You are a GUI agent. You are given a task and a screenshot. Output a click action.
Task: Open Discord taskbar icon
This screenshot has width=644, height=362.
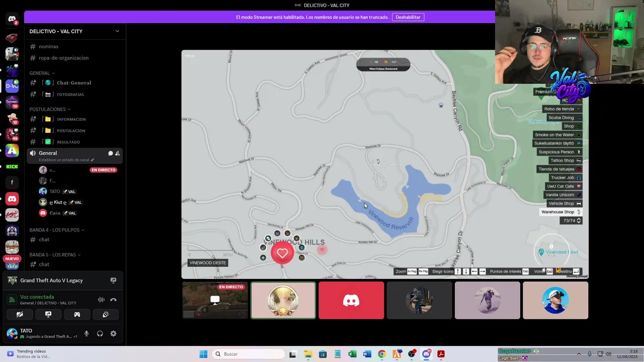[427, 354]
